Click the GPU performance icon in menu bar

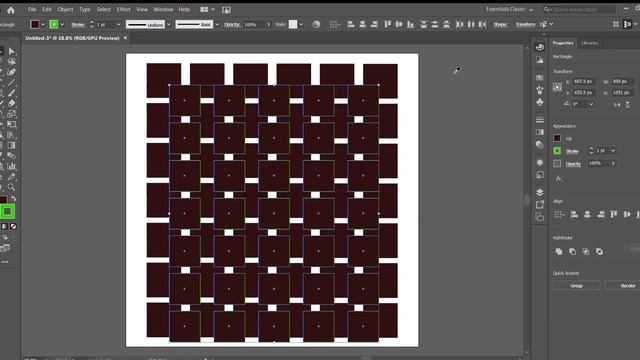226,10
